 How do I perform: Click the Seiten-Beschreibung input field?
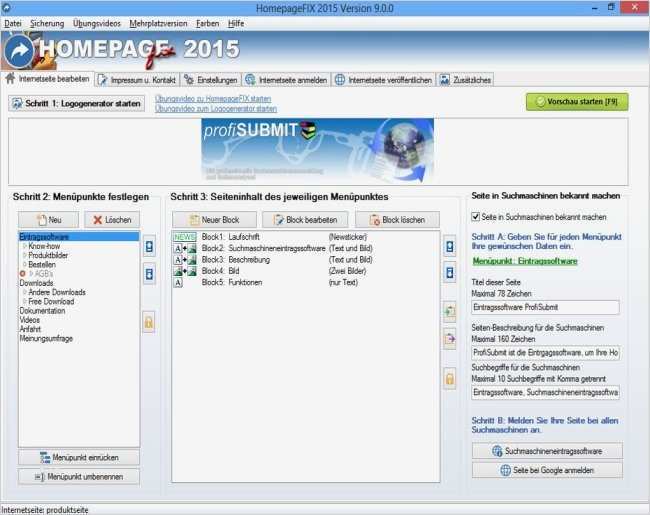tap(546, 352)
